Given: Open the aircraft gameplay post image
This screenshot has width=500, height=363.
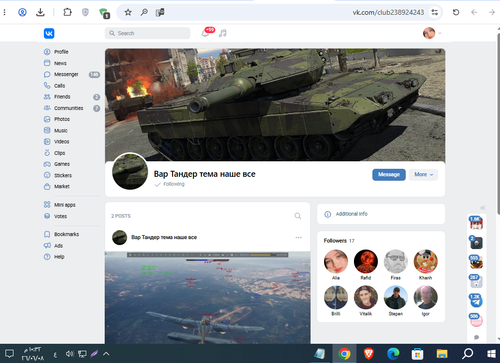Looking at the screenshot, I should [x=207, y=298].
